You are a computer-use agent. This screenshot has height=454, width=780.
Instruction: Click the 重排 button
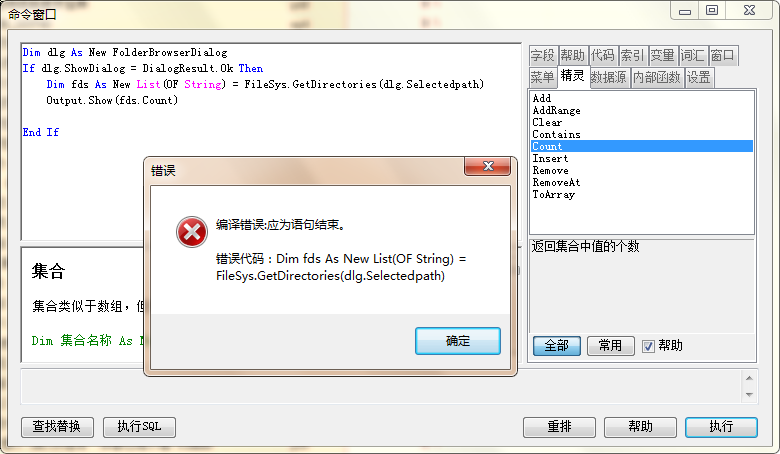point(559,427)
